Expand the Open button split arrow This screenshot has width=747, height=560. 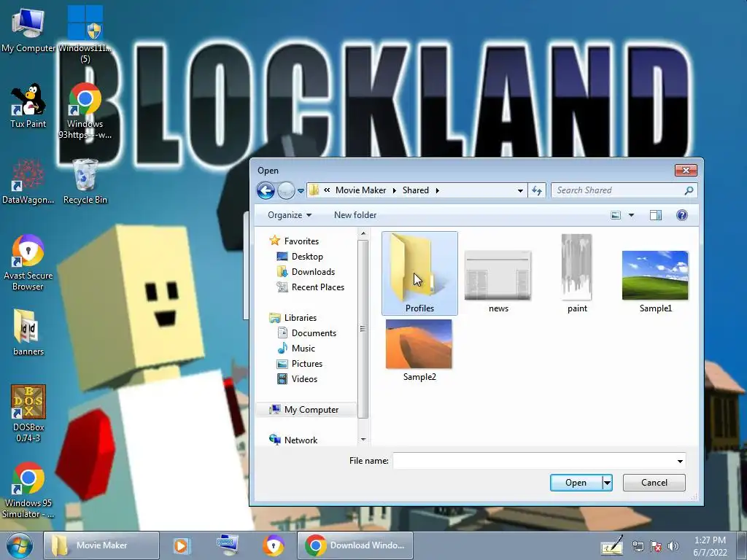coord(607,483)
